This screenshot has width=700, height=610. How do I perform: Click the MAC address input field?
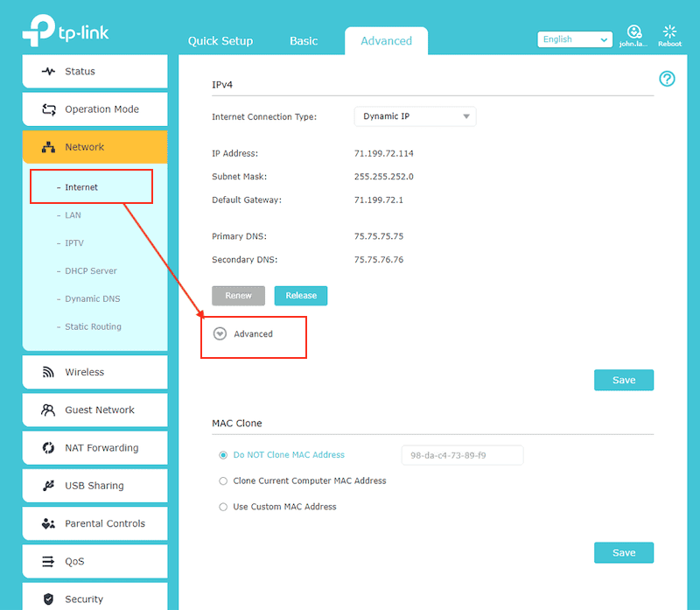pyautogui.click(x=461, y=455)
